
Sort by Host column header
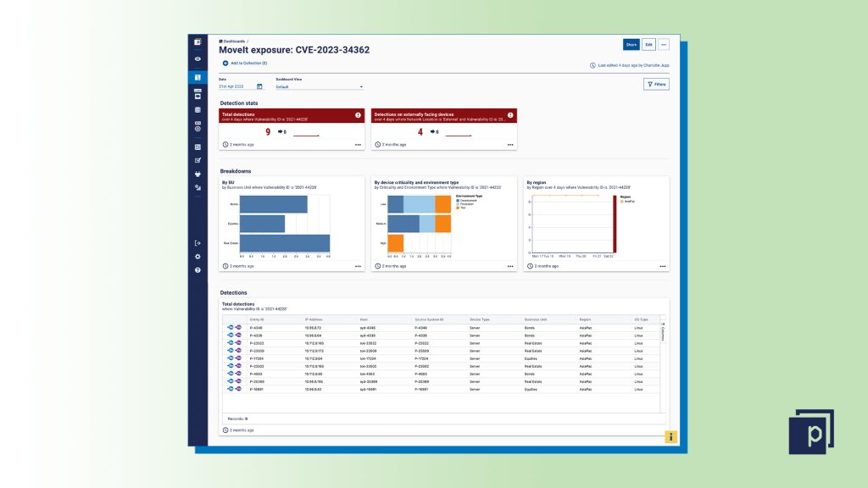tap(364, 319)
